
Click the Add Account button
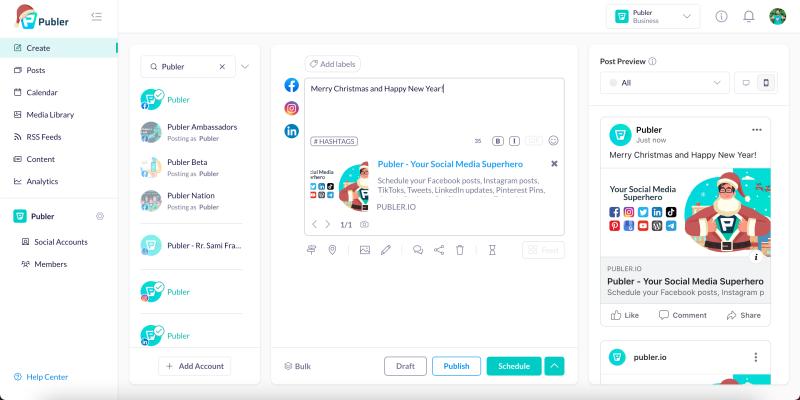[194, 366]
